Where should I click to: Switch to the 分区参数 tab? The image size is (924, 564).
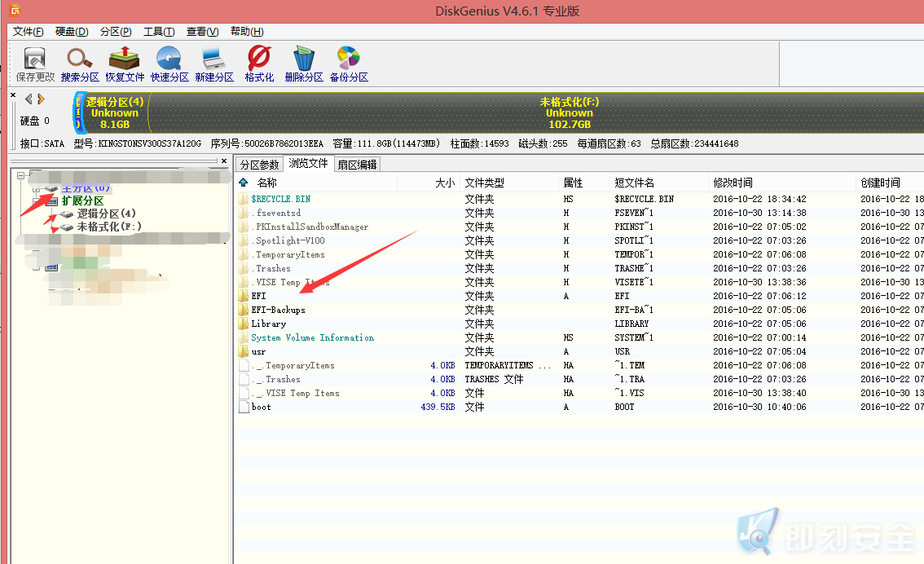pyautogui.click(x=259, y=165)
